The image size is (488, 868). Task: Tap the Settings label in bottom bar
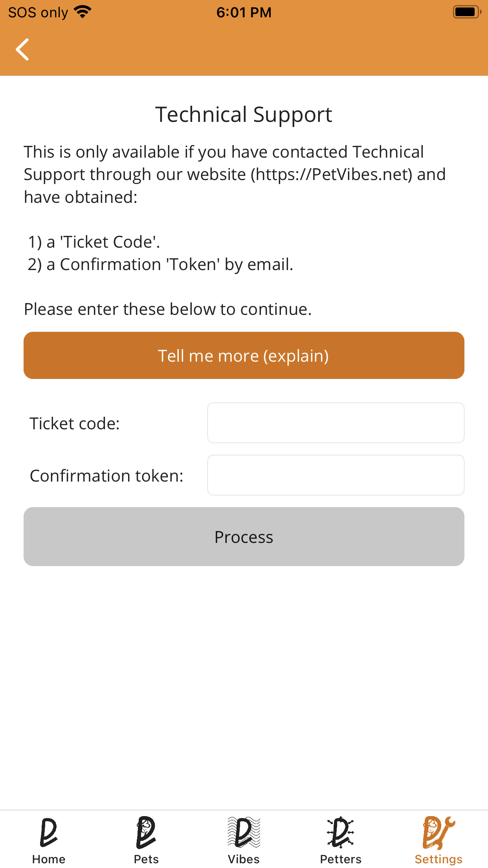[x=438, y=860]
